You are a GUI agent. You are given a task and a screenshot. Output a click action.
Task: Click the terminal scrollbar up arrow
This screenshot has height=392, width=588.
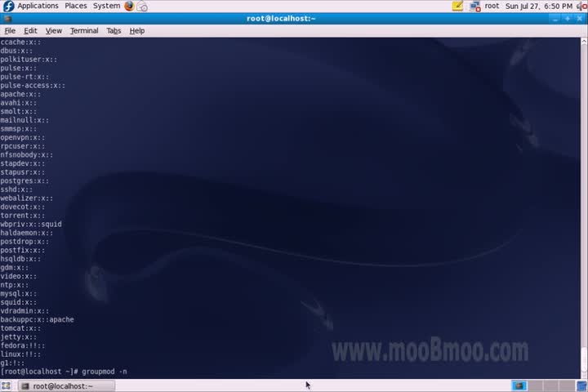[x=584, y=42]
